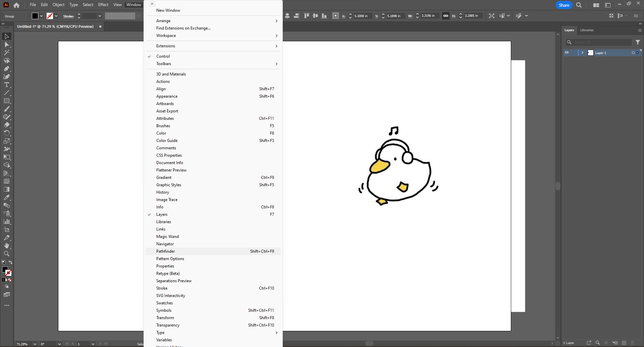Screen dimensions: 644x347
Task: Expand the Arrange submenu
Action: 163,20
